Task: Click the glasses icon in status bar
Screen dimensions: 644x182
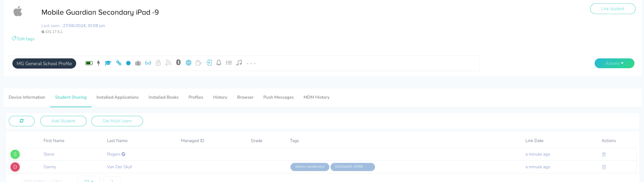Action: [x=148, y=63]
